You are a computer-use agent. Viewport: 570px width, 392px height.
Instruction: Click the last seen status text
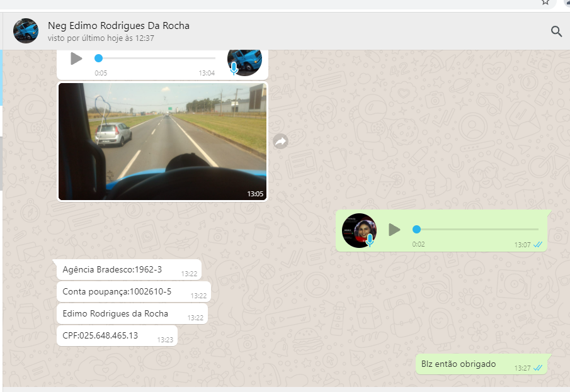coord(101,38)
